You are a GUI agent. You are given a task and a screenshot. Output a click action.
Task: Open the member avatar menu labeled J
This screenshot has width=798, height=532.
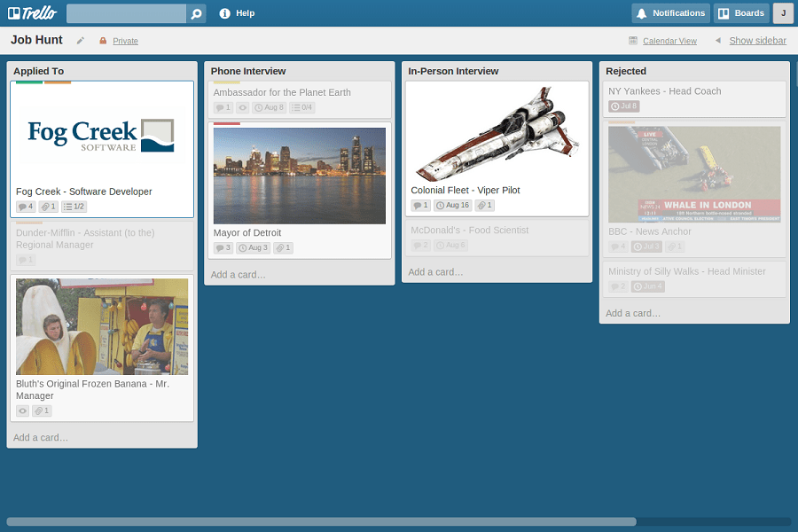(783, 12)
